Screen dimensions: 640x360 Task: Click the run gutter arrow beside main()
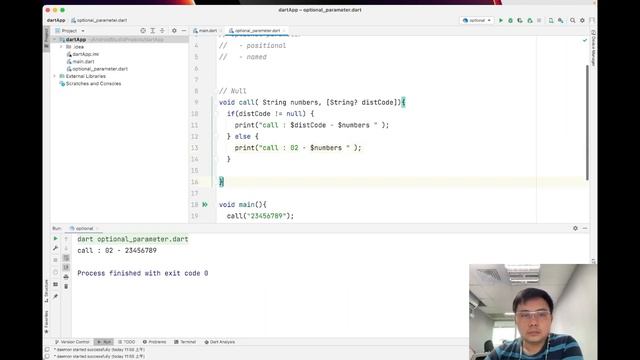point(205,204)
